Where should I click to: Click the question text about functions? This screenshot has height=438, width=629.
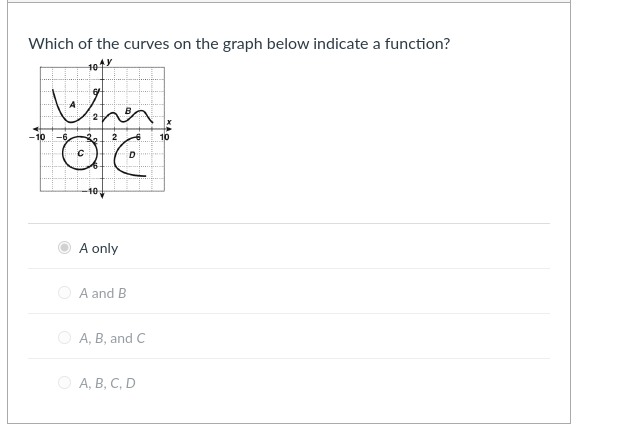point(239,44)
